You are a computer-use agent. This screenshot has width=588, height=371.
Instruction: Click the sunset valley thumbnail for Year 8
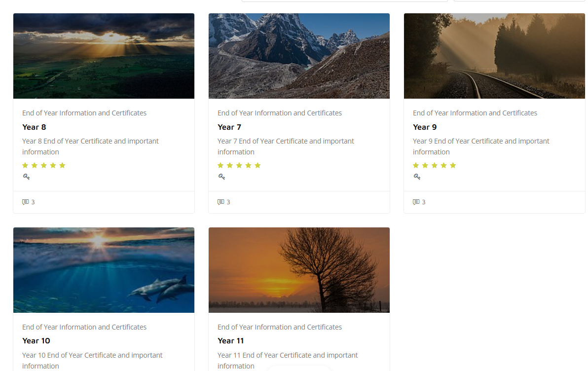click(104, 56)
